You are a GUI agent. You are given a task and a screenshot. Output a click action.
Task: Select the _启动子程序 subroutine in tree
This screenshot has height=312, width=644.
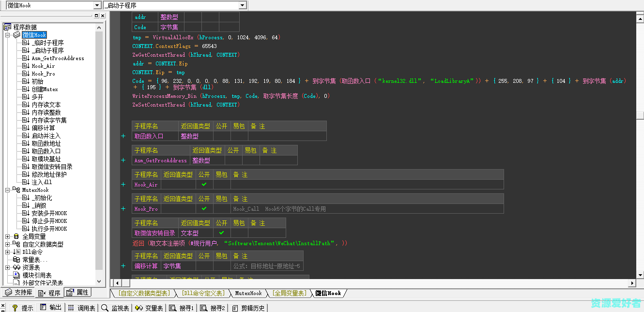point(47,50)
